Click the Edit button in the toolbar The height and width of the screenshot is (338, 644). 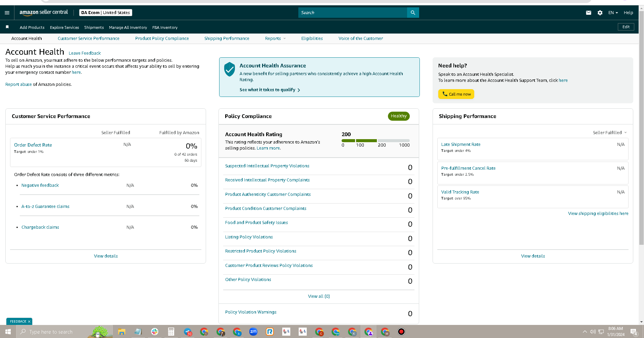[x=626, y=27]
